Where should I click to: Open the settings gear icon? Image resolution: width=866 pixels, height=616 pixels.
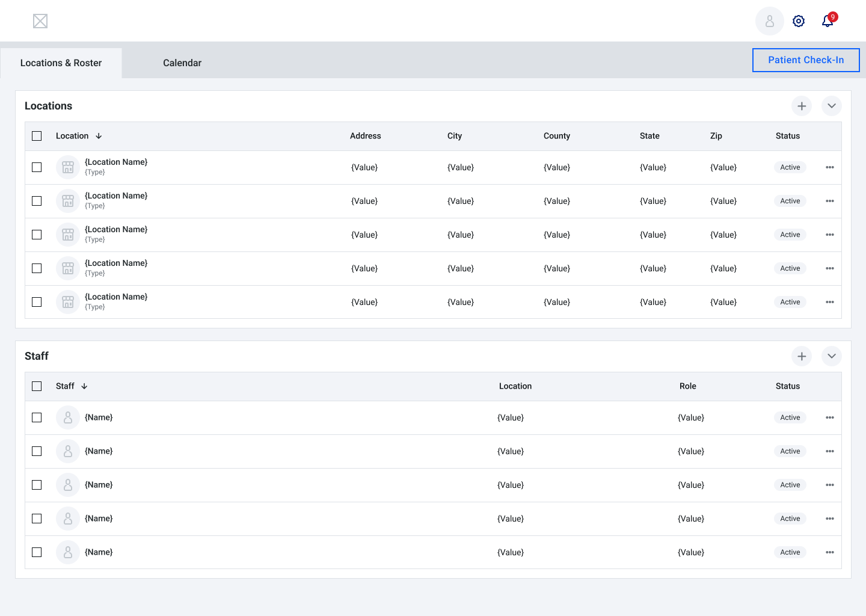click(x=799, y=21)
